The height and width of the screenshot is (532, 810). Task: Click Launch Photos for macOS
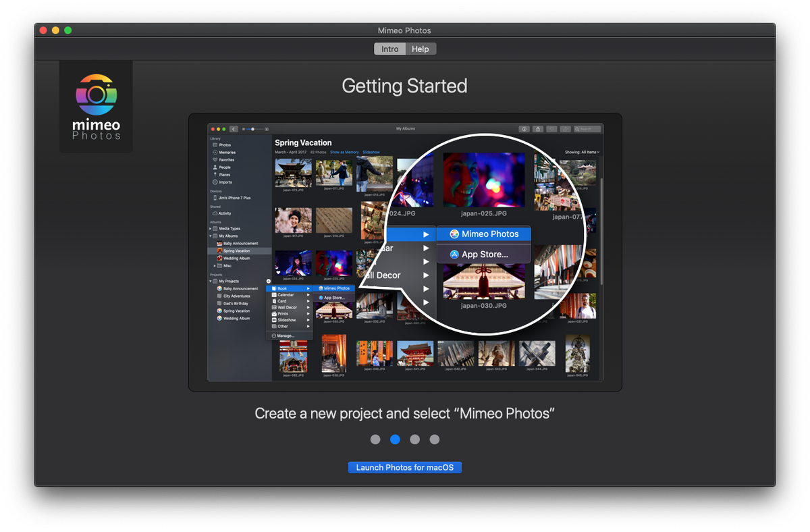pyautogui.click(x=405, y=467)
